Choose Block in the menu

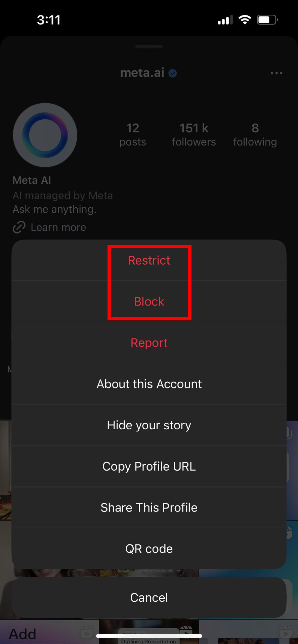[x=149, y=302]
